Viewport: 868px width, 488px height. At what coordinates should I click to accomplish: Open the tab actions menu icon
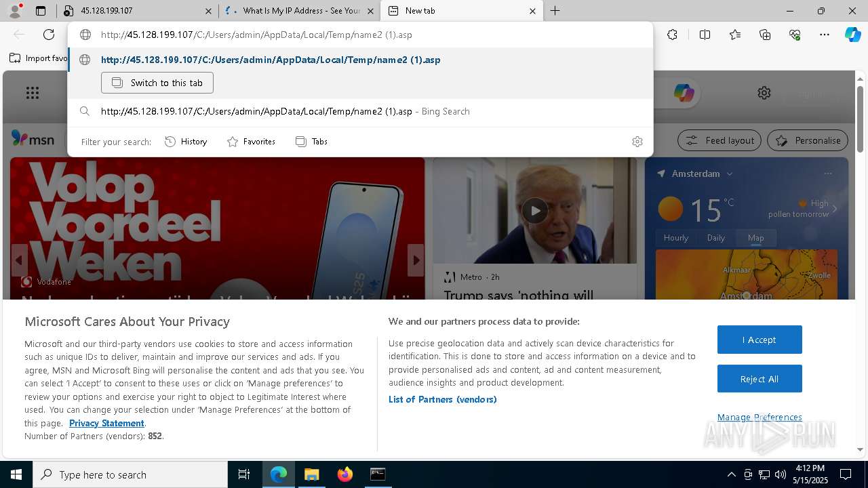[x=41, y=11]
